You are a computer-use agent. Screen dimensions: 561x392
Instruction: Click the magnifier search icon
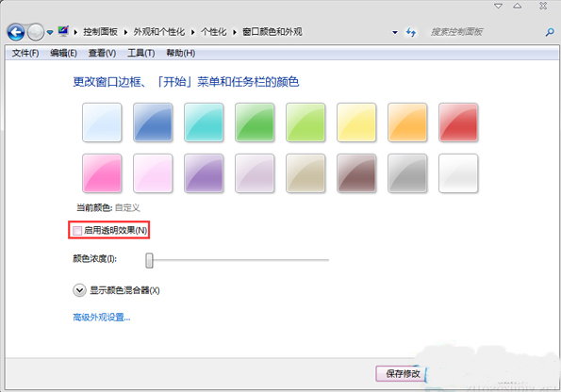[x=549, y=32]
